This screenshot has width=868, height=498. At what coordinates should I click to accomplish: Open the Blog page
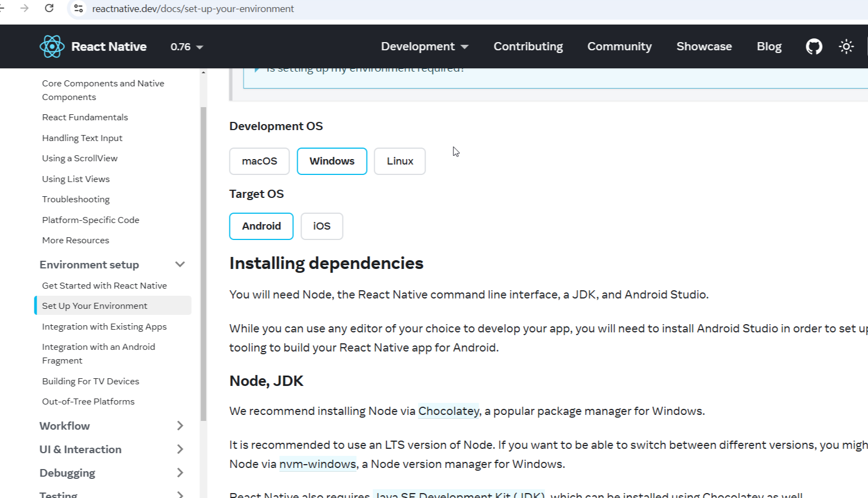click(x=769, y=46)
